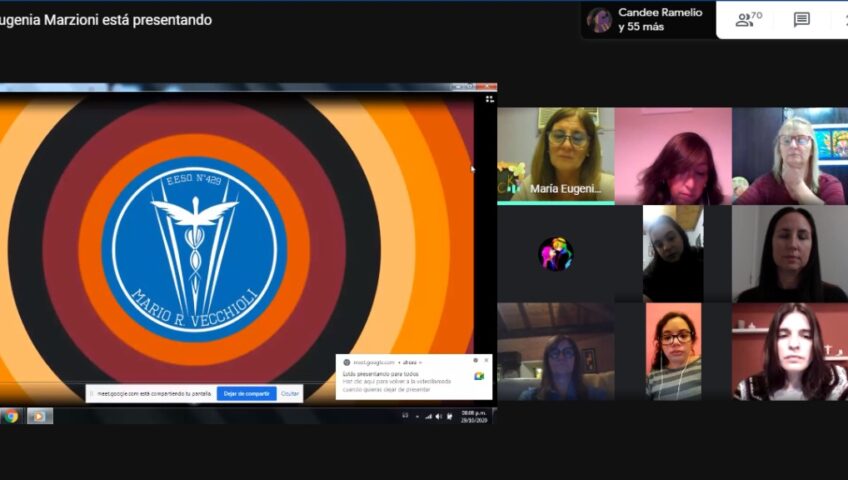The height and width of the screenshot is (480, 848).
Task: Show hidden tray icons arrow
Action: point(417,416)
